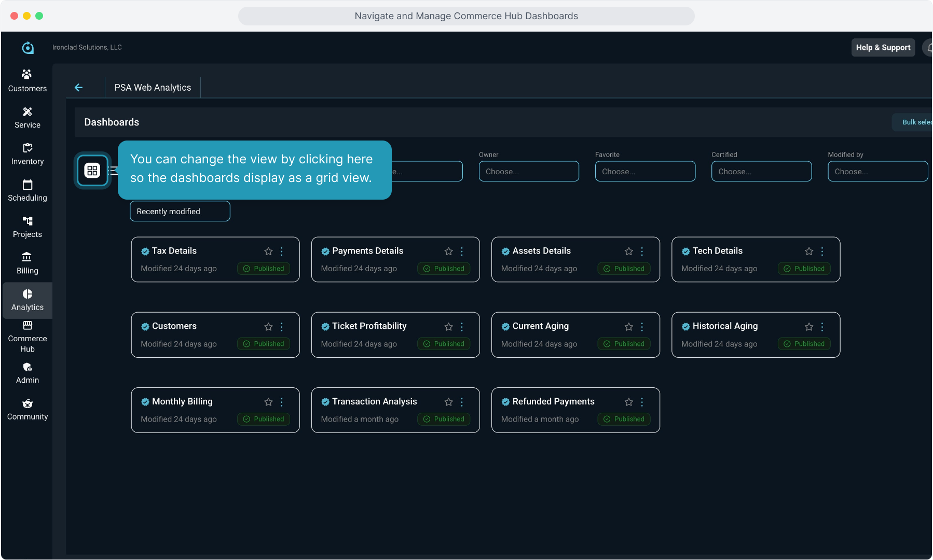Open the Customers sidebar section
This screenshot has height=560, width=933.
coord(28,80)
